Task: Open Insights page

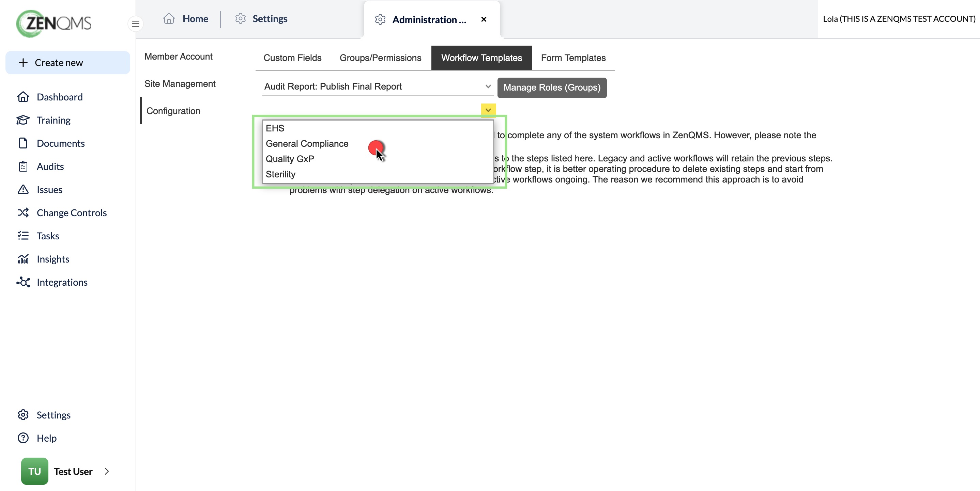Action: point(53,259)
